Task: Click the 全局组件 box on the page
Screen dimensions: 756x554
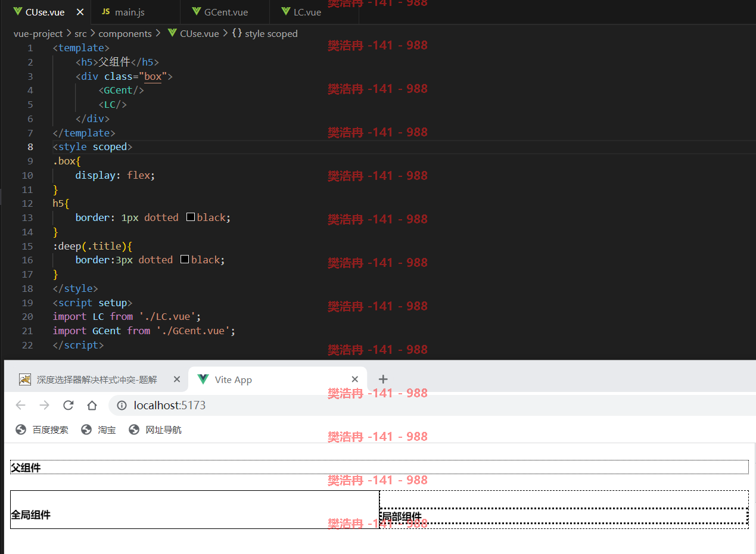Action: pos(195,509)
